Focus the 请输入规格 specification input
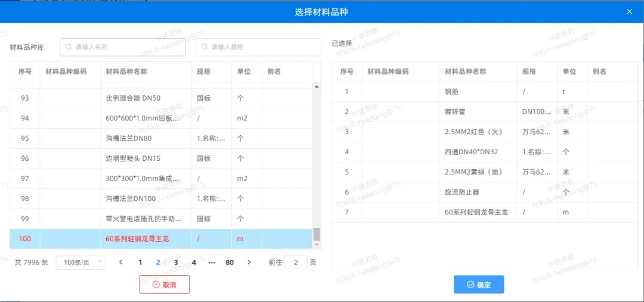Screen dimensions: 644x302 point(262,47)
